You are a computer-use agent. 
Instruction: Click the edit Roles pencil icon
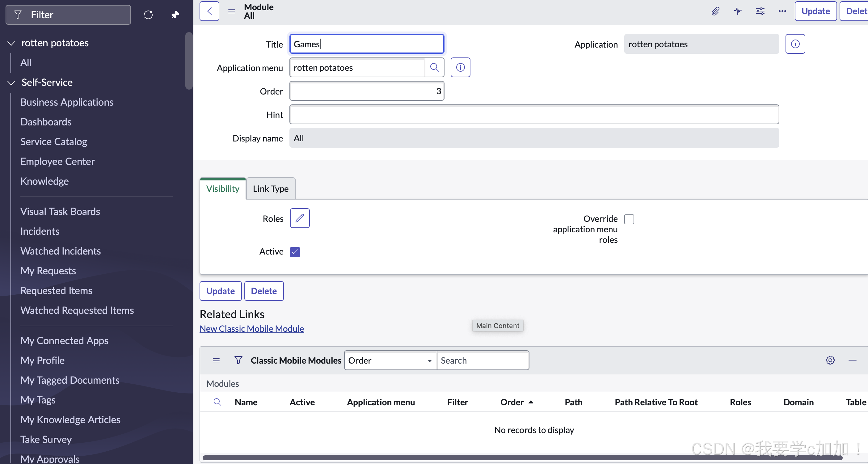[300, 218]
